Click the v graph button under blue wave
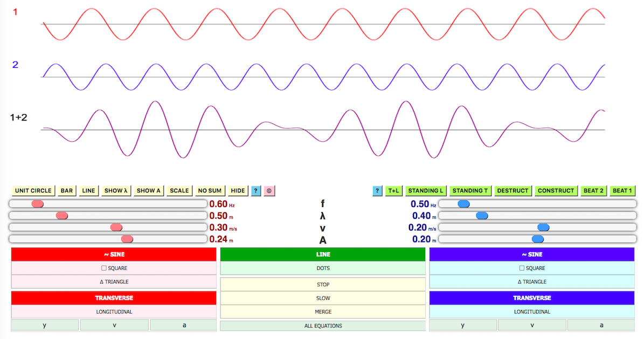The image size is (644, 339). pyautogui.click(x=531, y=325)
